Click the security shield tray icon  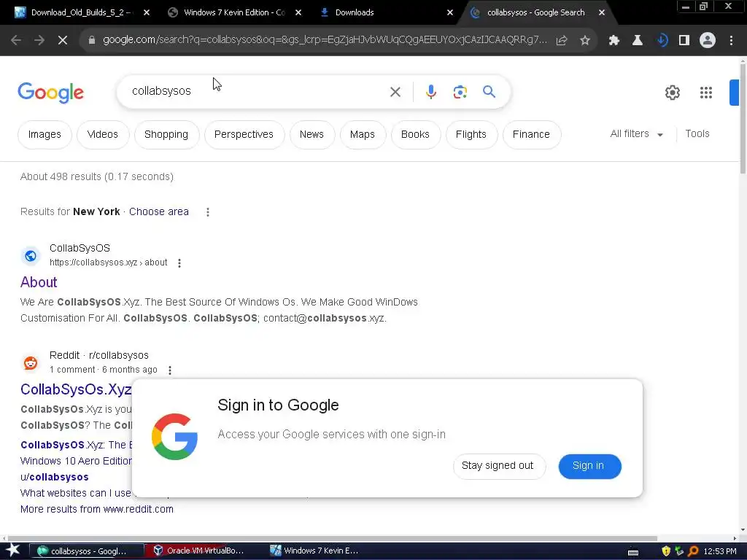click(666, 551)
